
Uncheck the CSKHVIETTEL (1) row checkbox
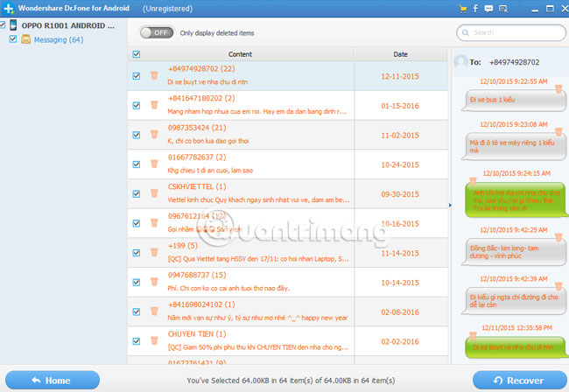[x=136, y=193]
